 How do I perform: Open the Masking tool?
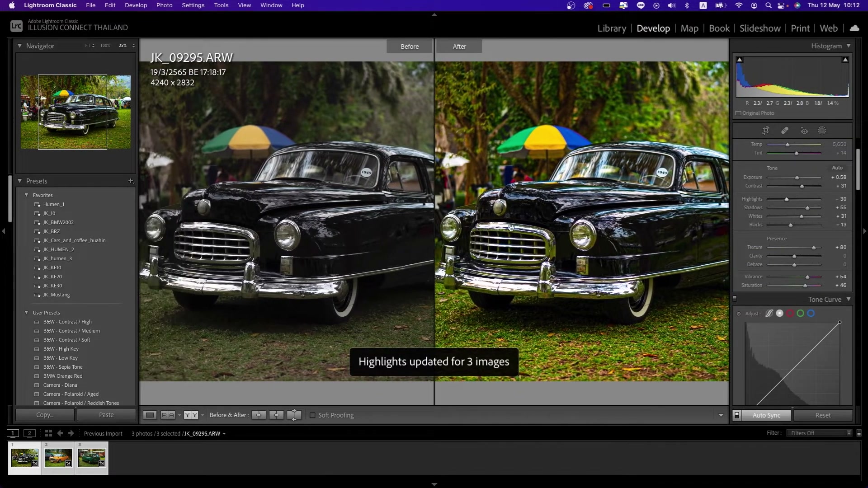coord(822,131)
